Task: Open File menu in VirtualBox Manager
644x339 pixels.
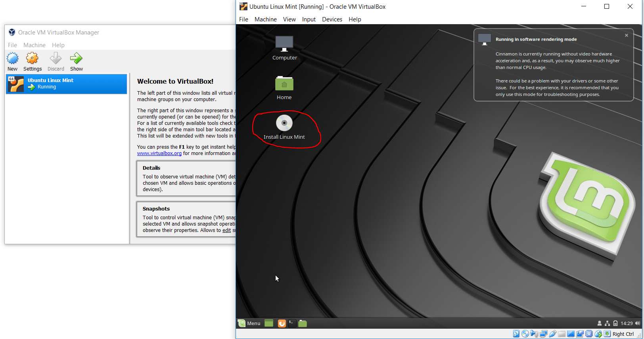Action: 13,45
